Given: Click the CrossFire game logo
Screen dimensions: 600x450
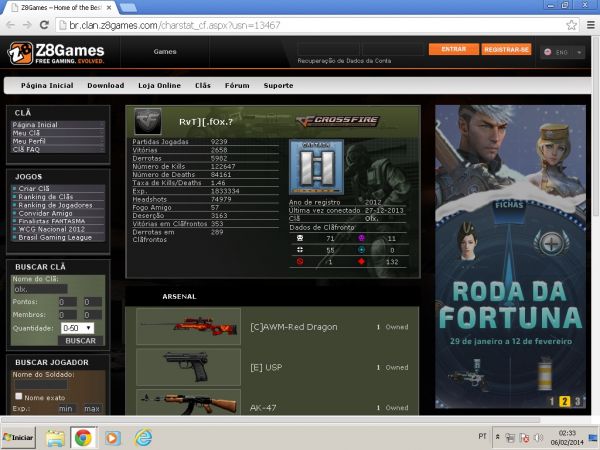Looking at the screenshot, I should [x=338, y=121].
